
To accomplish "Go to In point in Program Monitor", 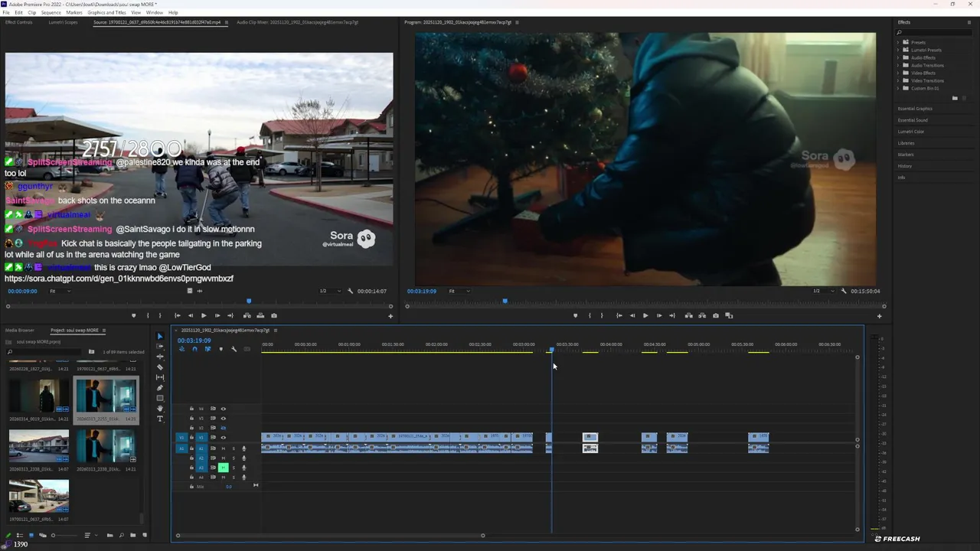I will 619,315.
